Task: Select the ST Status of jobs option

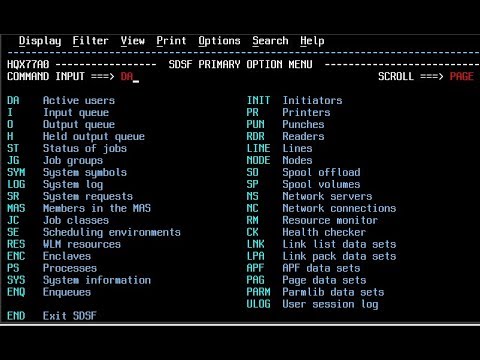Action: (x=67, y=148)
